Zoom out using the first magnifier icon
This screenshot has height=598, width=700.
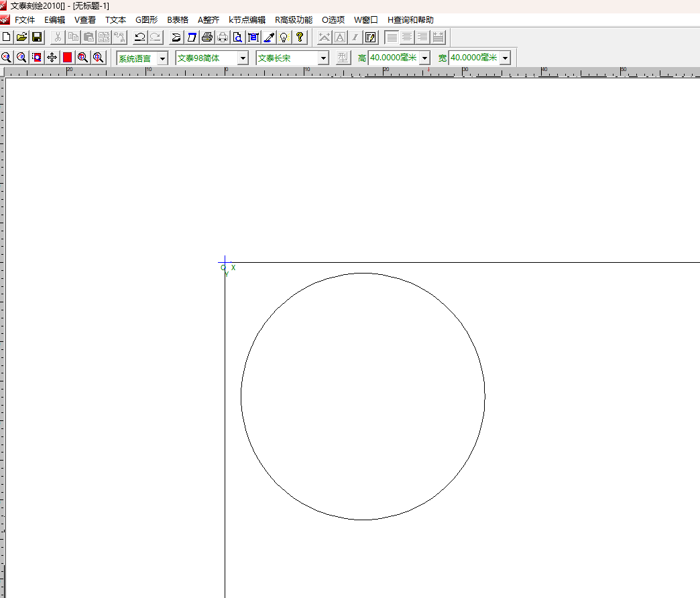6,58
